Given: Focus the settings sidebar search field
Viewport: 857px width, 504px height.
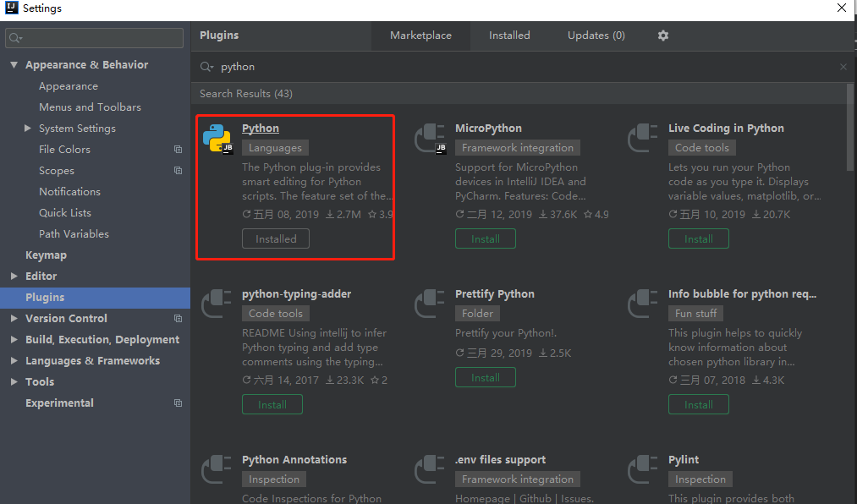Looking at the screenshot, I should tap(95, 38).
